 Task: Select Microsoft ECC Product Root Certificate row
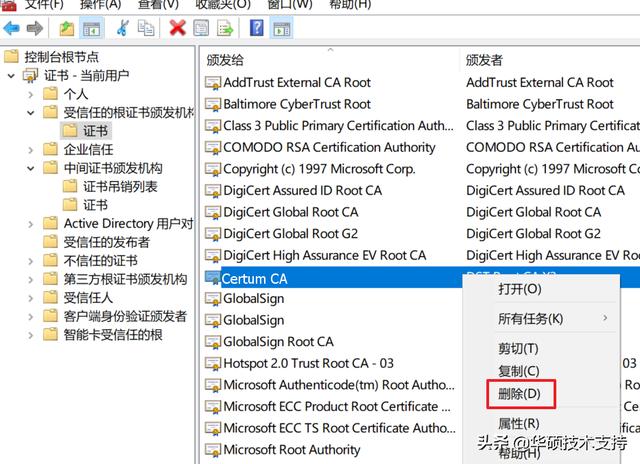(337, 407)
